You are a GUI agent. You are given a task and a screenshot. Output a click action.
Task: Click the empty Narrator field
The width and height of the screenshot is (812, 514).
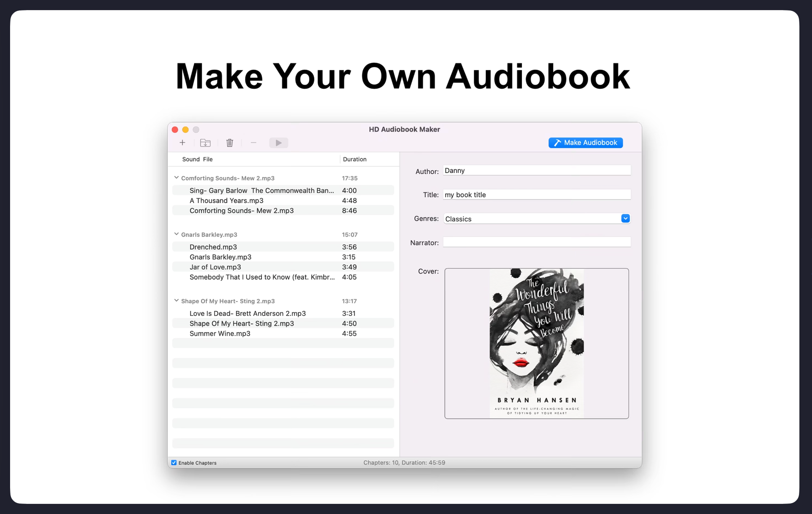click(x=536, y=242)
